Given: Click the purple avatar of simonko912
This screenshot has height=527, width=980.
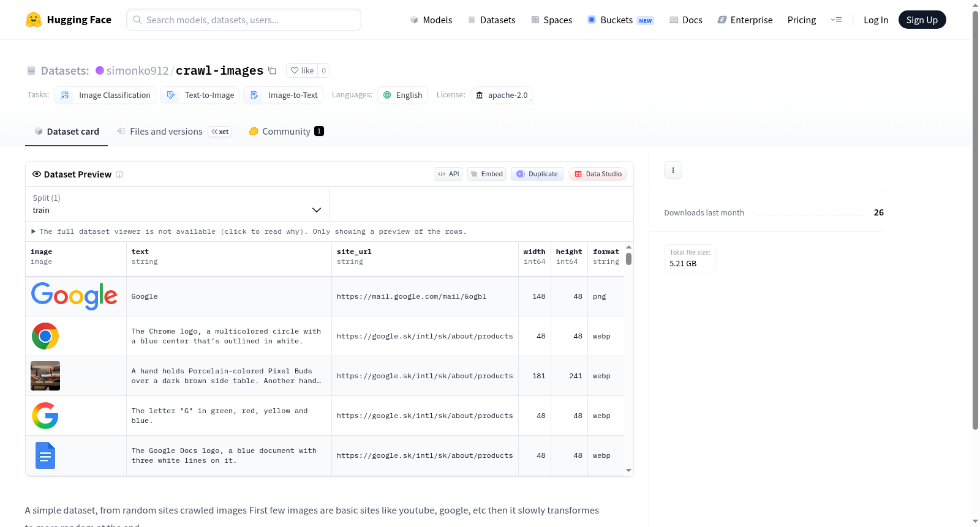Looking at the screenshot, I should click(100, 70).
